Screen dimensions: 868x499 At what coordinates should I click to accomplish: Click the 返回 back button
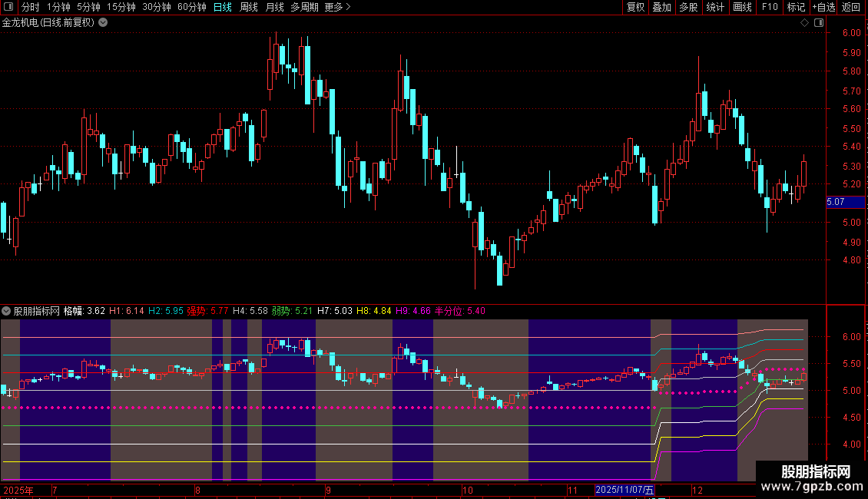851,7
